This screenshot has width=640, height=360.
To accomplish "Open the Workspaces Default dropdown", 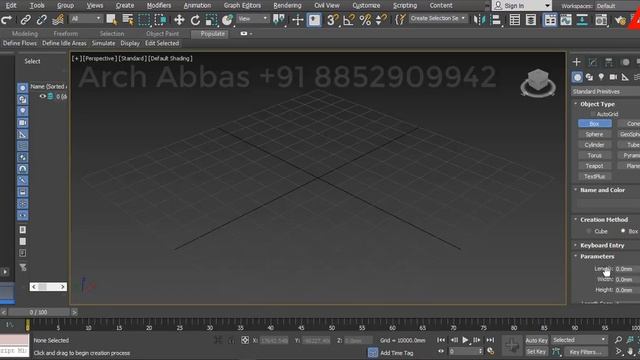I will pos(617,6).
